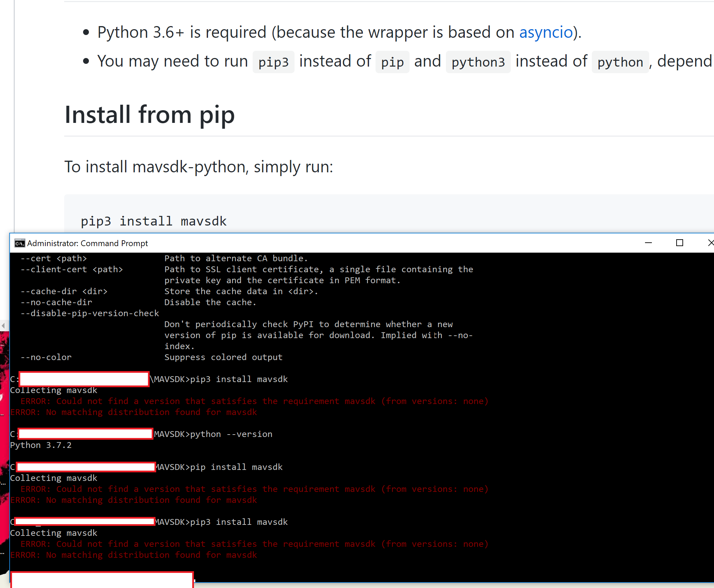Screen dimensions: 714x588
Task: Click the first ERROR line in the terminal
Action: tap(254, 401)
